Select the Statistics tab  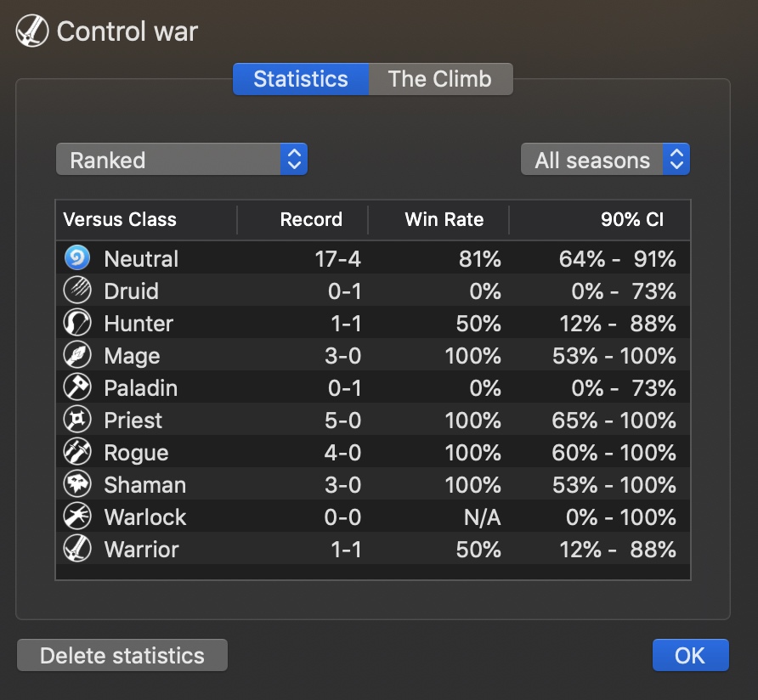(301, 79)
